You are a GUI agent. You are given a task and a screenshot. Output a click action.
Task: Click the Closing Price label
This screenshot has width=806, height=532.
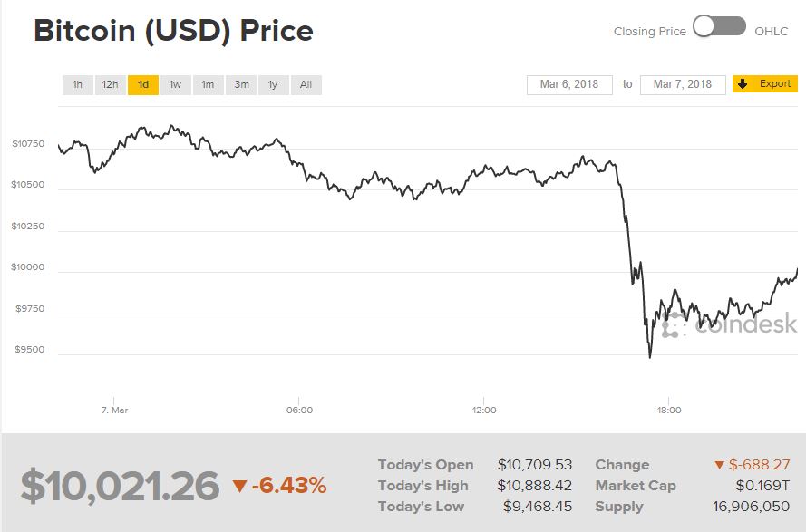coord(649,31)
